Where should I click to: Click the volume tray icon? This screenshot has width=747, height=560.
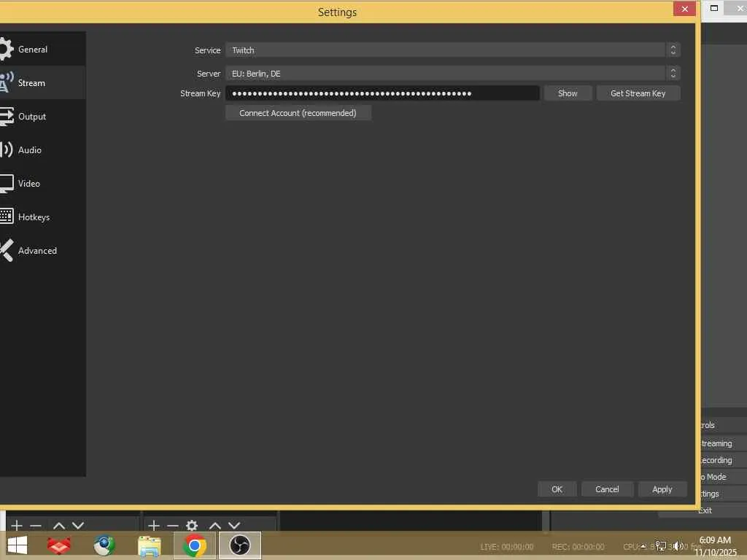678,546
